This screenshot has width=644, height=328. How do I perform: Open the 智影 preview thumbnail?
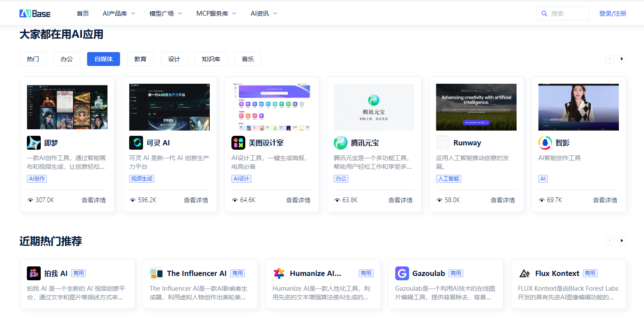point(579,107)
